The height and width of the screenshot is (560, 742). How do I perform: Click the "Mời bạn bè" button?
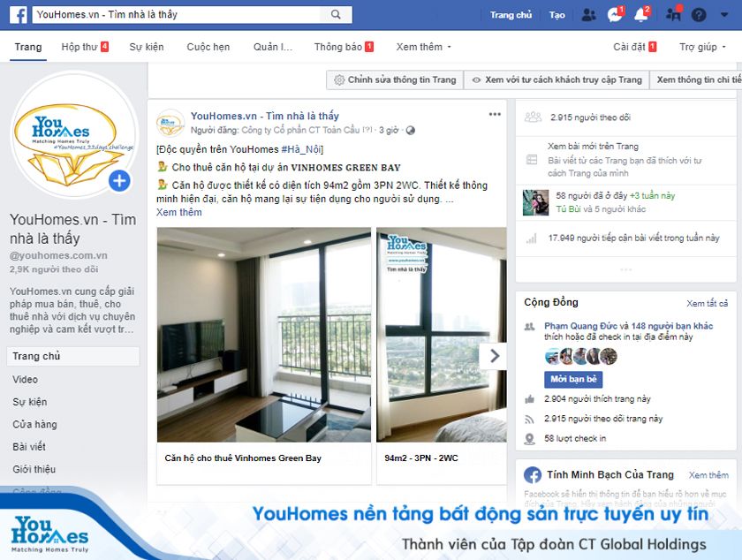point(573,379)
